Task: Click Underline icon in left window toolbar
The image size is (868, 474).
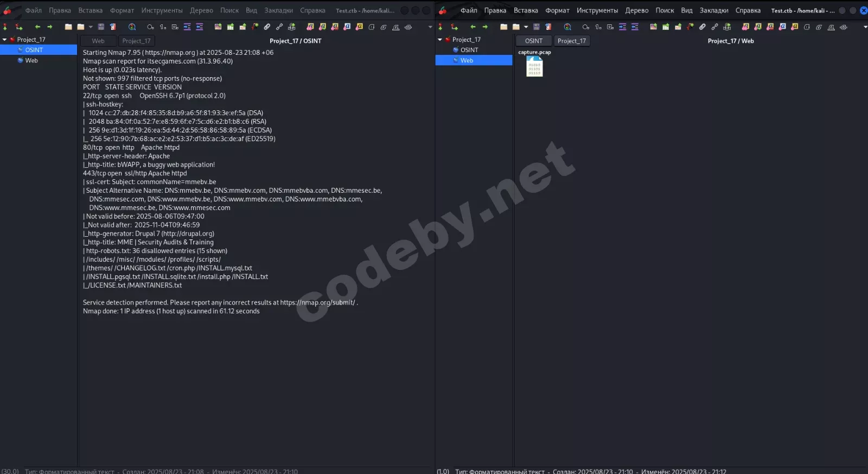Action: point(396,27)
